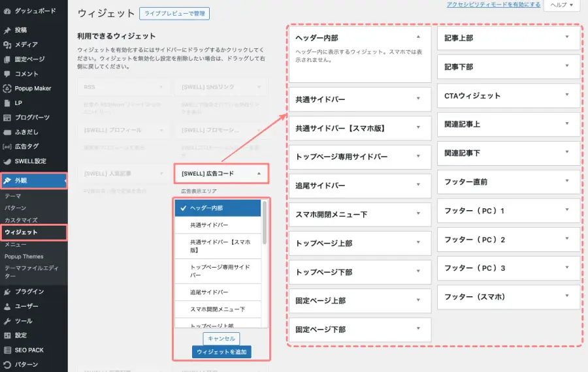Expand the 固定ページ上部 area
Image resolution: width=588 pixels, height=372 pixels.
pos(418,300)
